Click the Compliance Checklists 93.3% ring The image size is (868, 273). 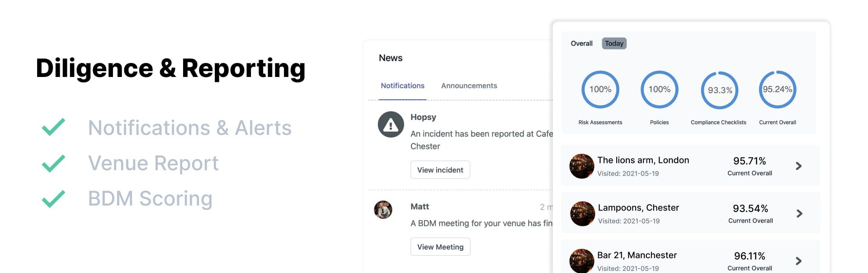(x=719, y=90)
